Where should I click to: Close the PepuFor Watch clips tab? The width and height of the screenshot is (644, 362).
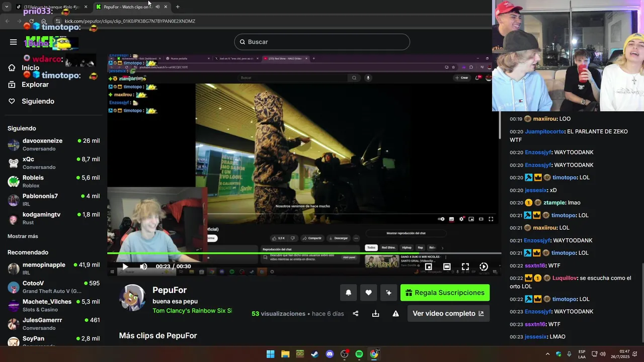[166, 7]
